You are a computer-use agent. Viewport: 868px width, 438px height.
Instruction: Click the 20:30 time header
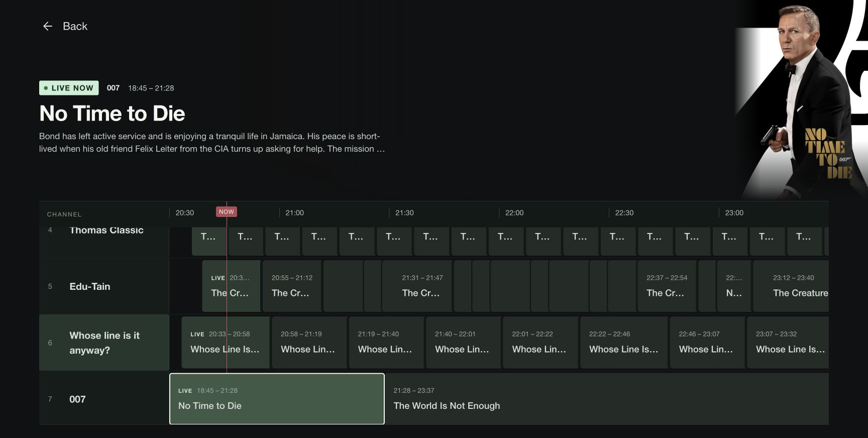pyautogui.click(x=185, y=212)
